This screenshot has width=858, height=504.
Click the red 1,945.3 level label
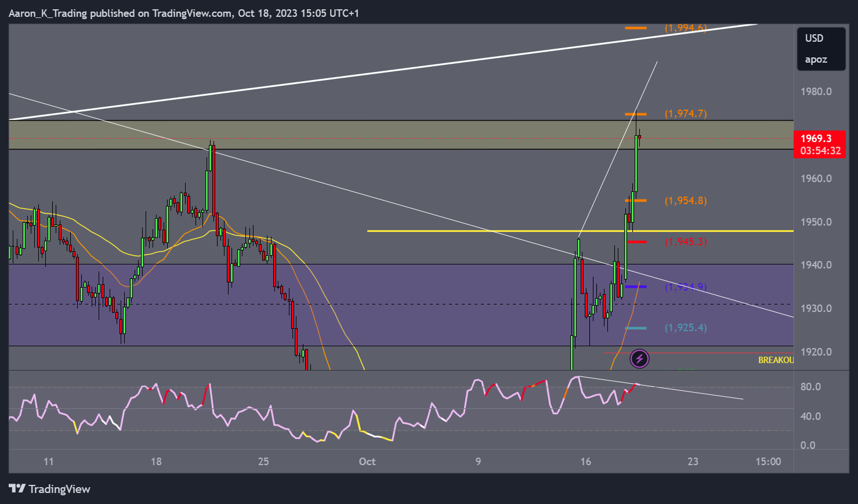coord(686,242)
